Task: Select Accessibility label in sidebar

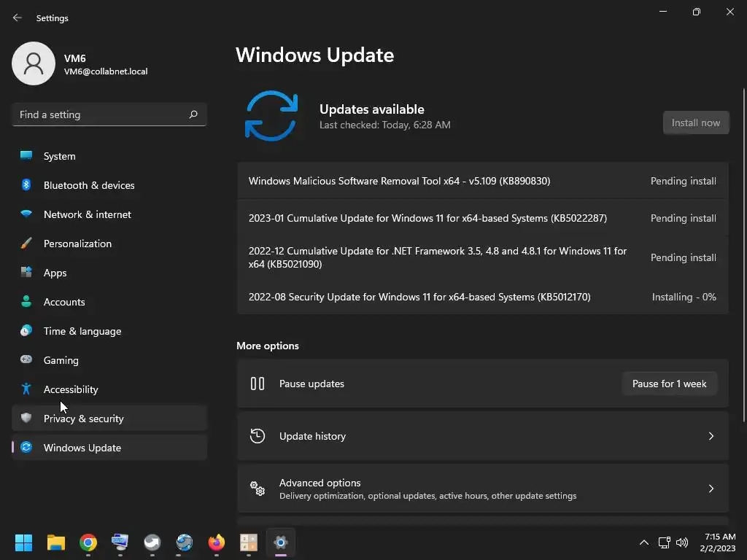Action: (x=71, y=389)
